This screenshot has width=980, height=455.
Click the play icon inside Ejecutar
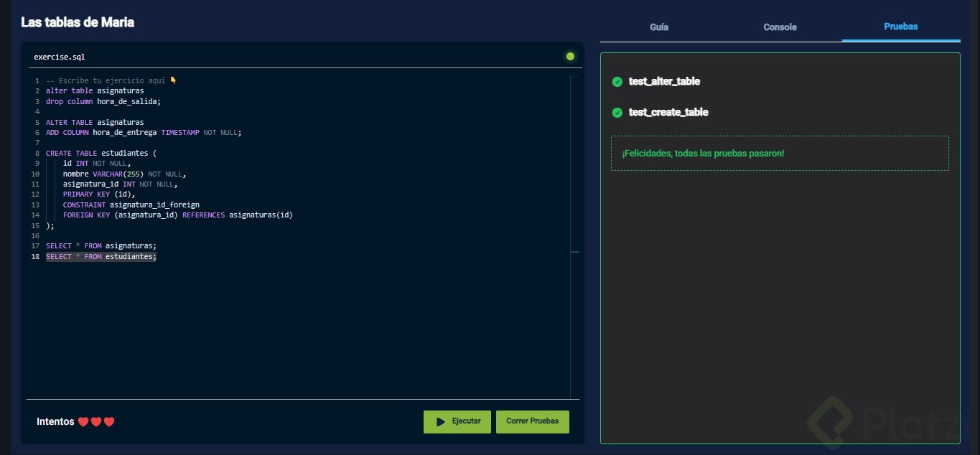pos(441,421)
